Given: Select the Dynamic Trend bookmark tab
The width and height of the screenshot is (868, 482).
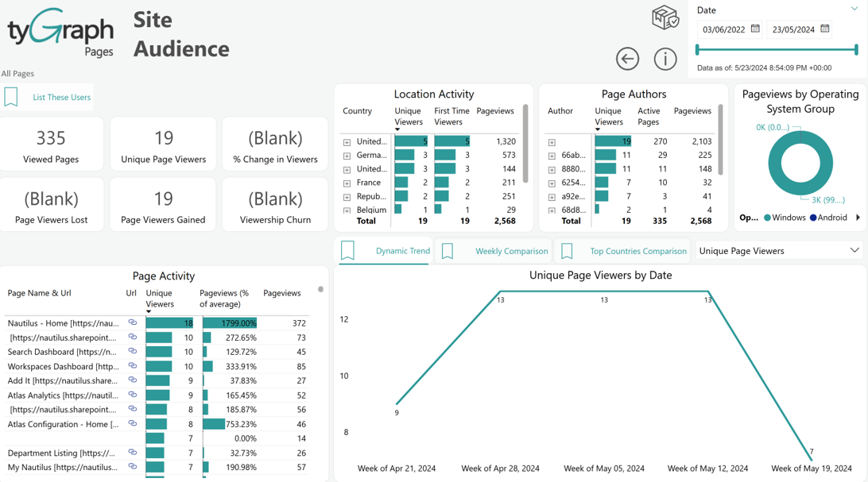Looking at the screenshot, I should [x=384, y=251].
